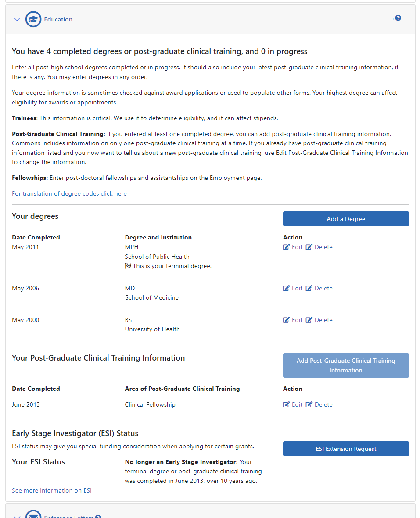Image resolution: width=420 pixels, height=518 pixels.
Task: Click Add Post-Graduate Clinical Training Information button
Action: pos(346,365)
